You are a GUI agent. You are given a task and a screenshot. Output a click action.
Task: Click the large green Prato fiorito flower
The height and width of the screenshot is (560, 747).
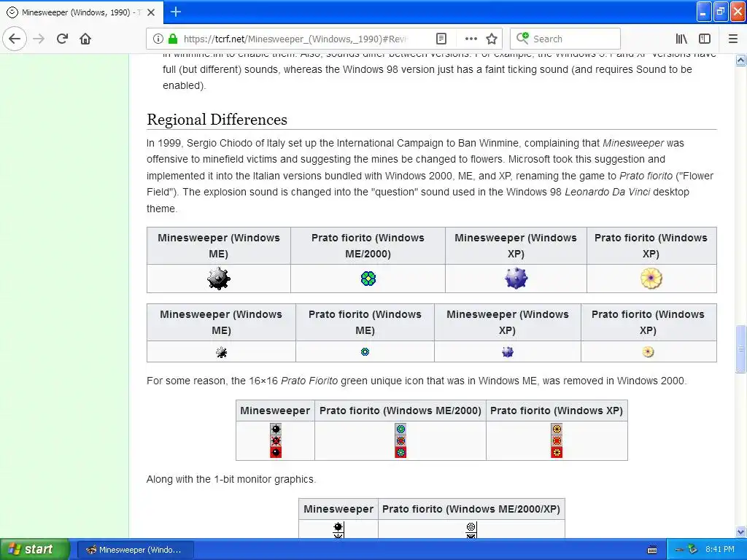pyautogui.click(x=368, y=279)
